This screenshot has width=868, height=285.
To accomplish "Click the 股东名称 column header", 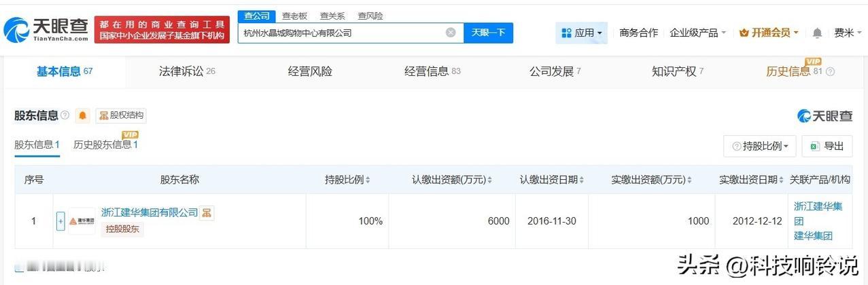I will pos(179,180).
